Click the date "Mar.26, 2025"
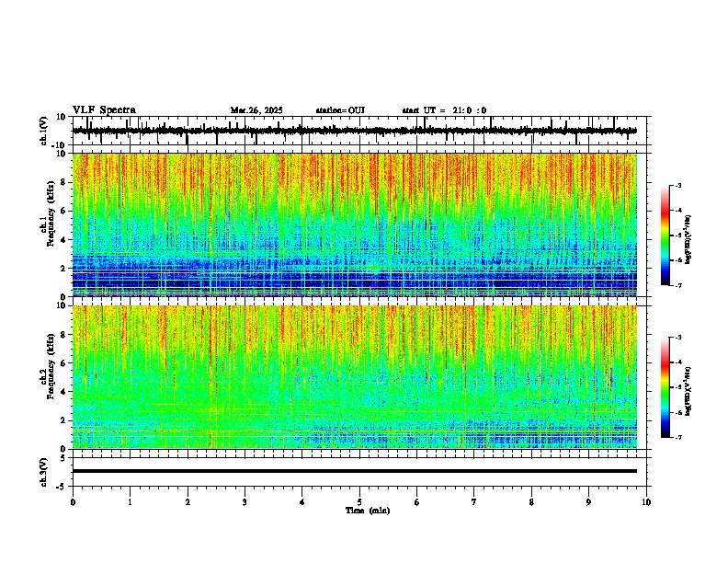728x563 pixels. click(256, 110)
